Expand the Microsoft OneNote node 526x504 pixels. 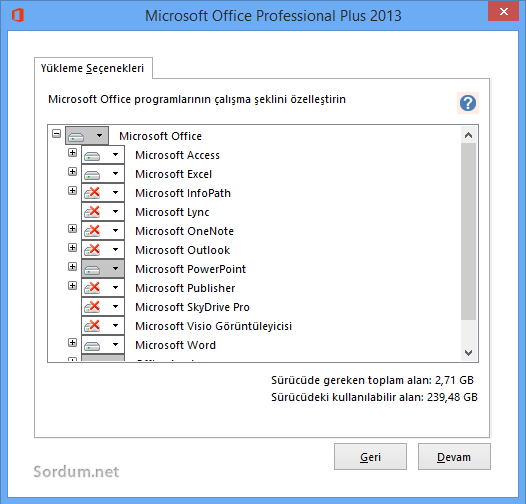point(72,229)
